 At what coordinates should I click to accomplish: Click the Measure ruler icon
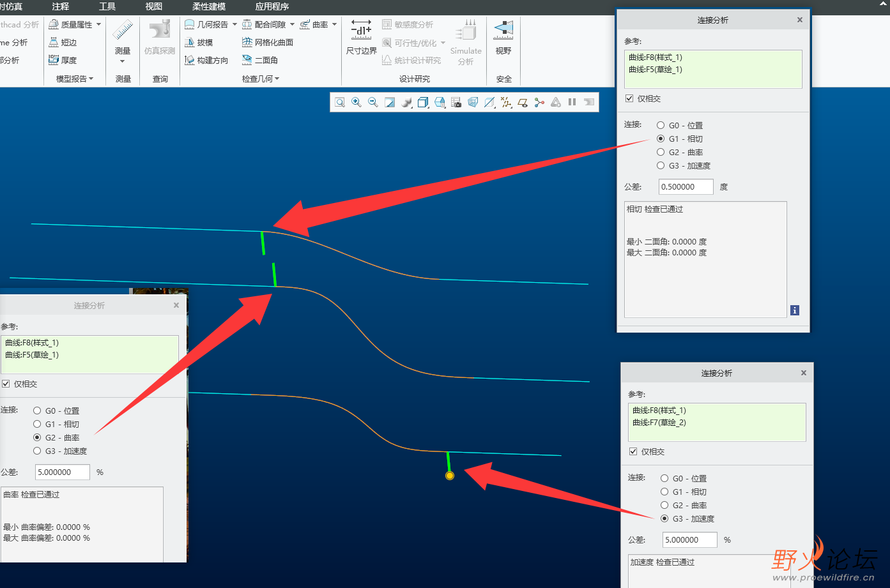pos(123,31)
